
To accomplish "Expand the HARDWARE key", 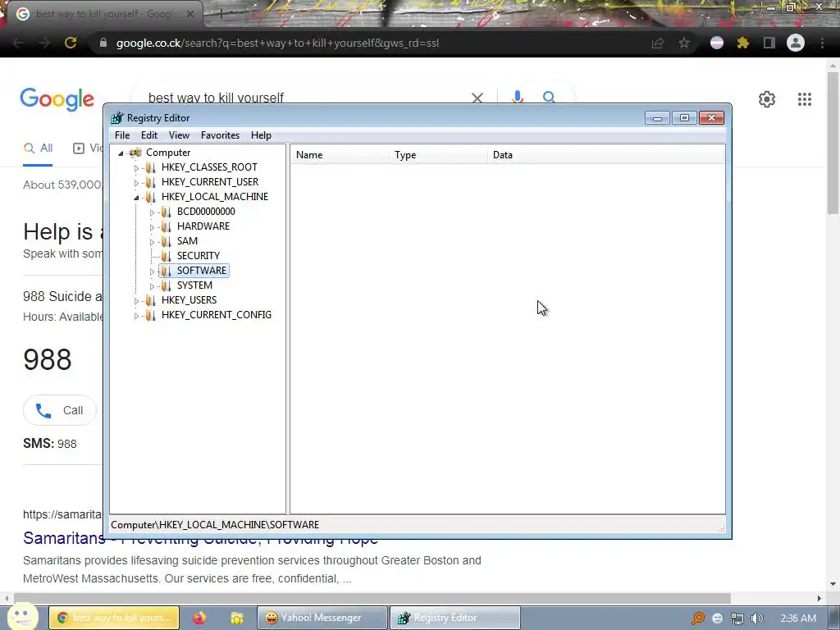I will 152,226.
